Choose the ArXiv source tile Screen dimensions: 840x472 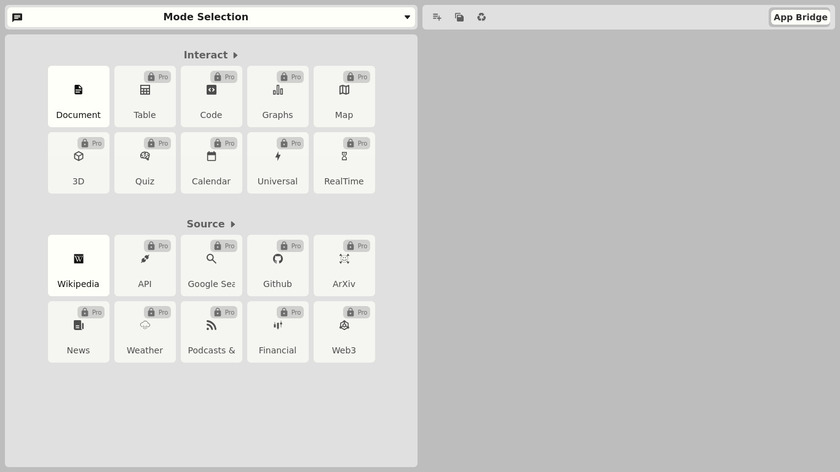[344, 266]
